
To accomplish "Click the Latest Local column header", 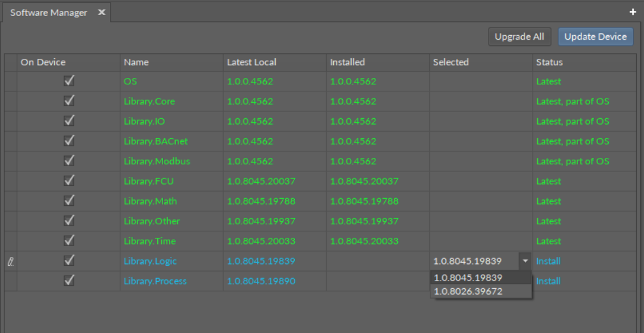I will pyautogui.click(x=251, y=62).
